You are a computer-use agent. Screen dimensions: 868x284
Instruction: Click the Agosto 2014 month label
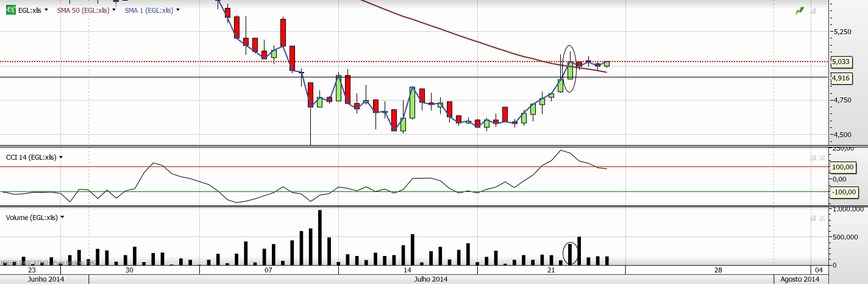pos(800,279)
